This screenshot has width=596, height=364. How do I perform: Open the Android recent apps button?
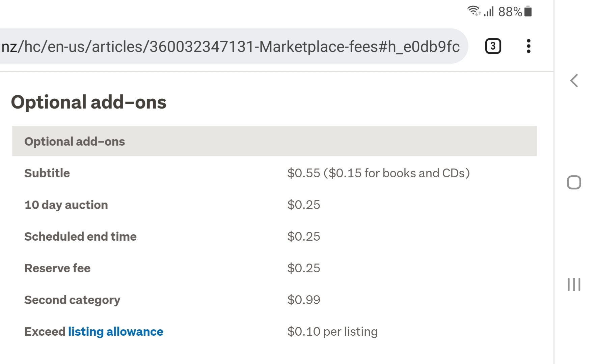click(574, 284)
